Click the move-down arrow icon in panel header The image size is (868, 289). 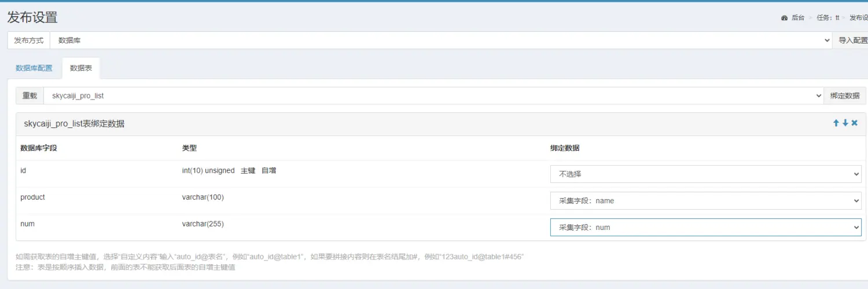click(845, 123)
